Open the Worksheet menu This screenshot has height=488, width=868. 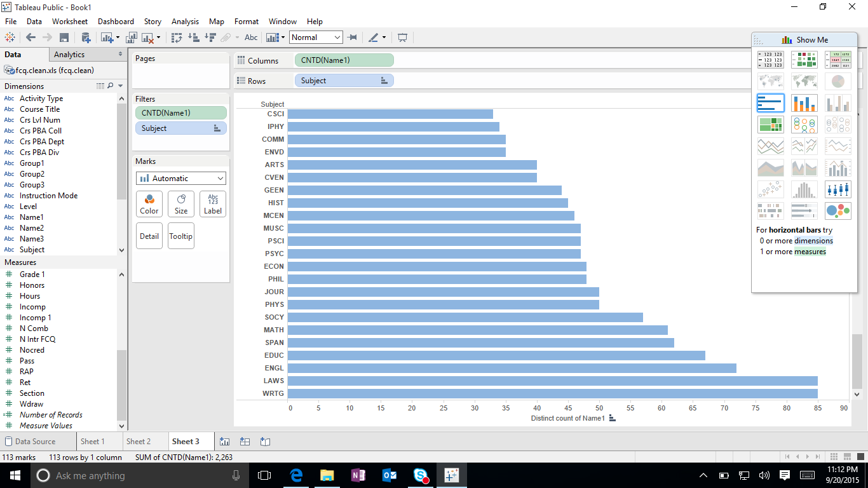(x=70, y=21)
